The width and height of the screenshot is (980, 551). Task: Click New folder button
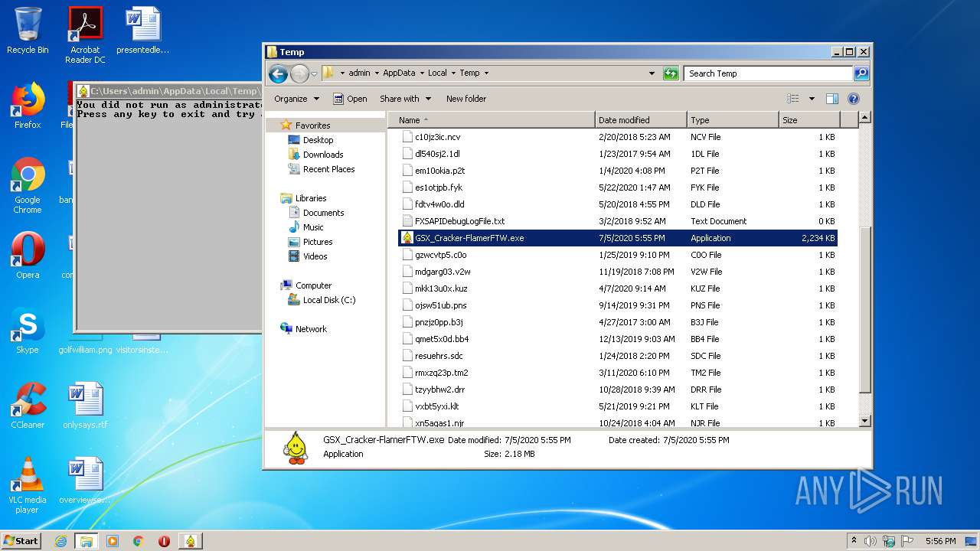466,99
